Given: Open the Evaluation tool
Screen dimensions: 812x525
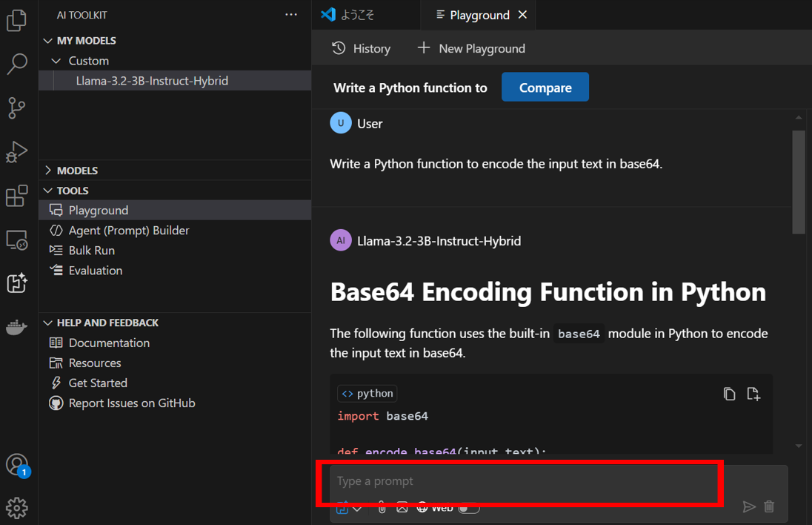Looking at the screenshot, I should tap(175, 271).
